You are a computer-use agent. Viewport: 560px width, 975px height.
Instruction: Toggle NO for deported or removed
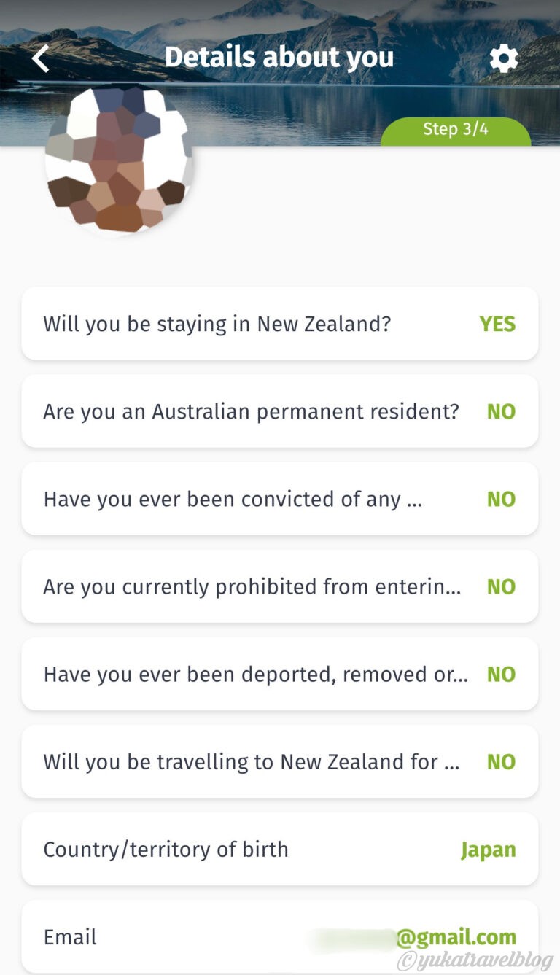(x=501, y=674)
